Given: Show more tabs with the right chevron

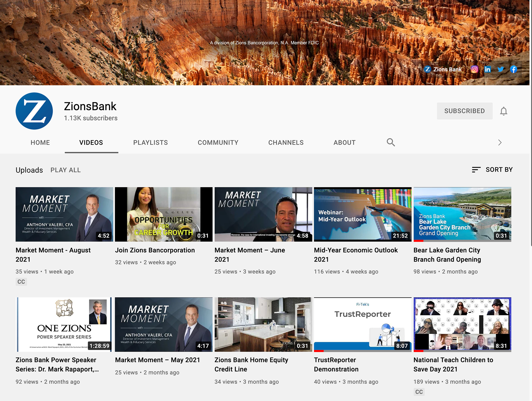Looking at the screenshot, I should 500,143.
